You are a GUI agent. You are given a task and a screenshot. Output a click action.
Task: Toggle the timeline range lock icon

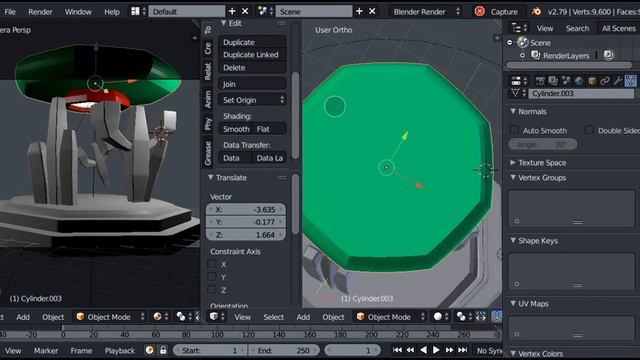point(163,350)
